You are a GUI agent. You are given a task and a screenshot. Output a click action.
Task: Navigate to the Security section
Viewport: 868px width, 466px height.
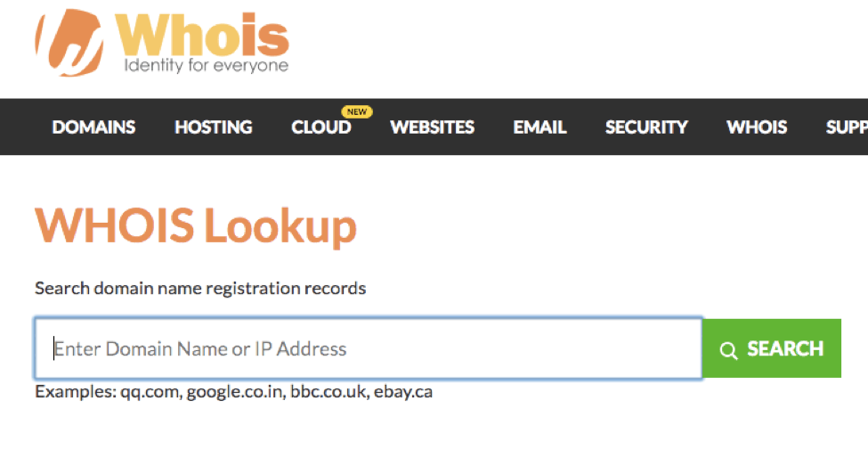(x=646, y=127)
